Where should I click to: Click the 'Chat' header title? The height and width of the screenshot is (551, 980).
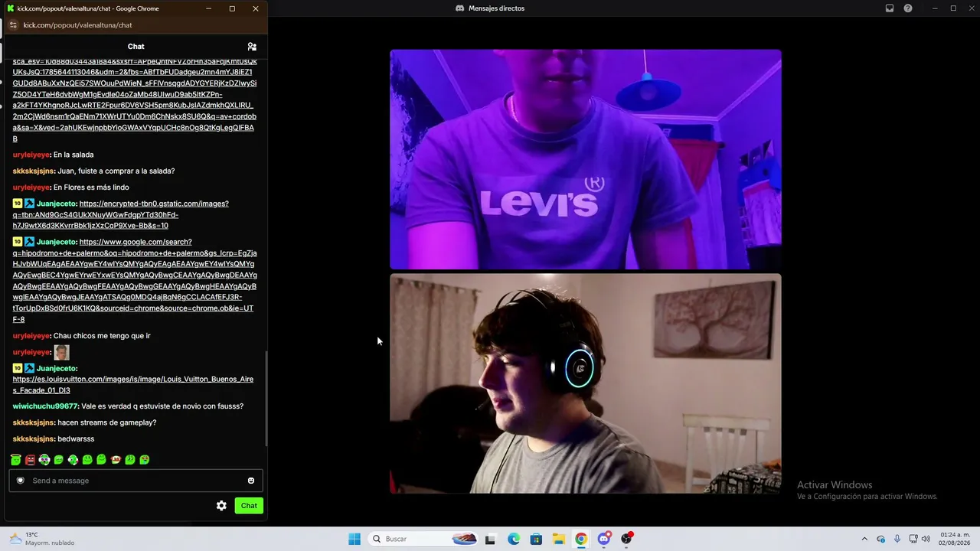click(x=136, y=47)
